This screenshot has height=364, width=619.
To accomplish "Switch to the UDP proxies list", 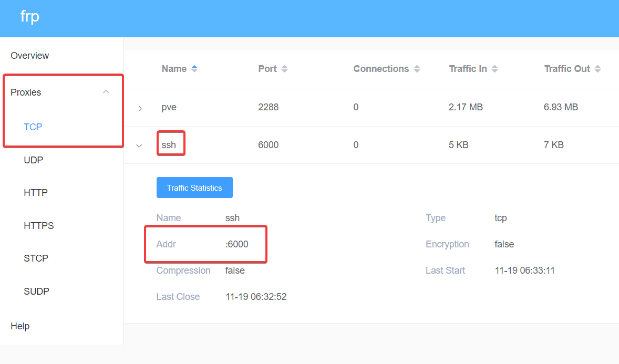I will tap(34, 160).
